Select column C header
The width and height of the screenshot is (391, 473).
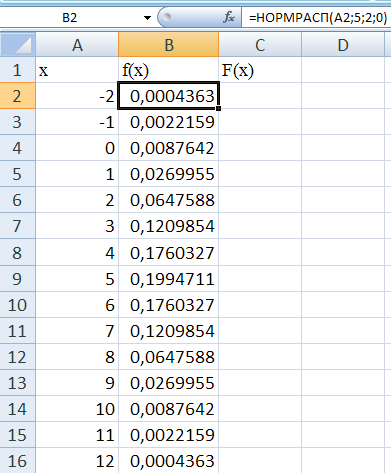[260, 45]
